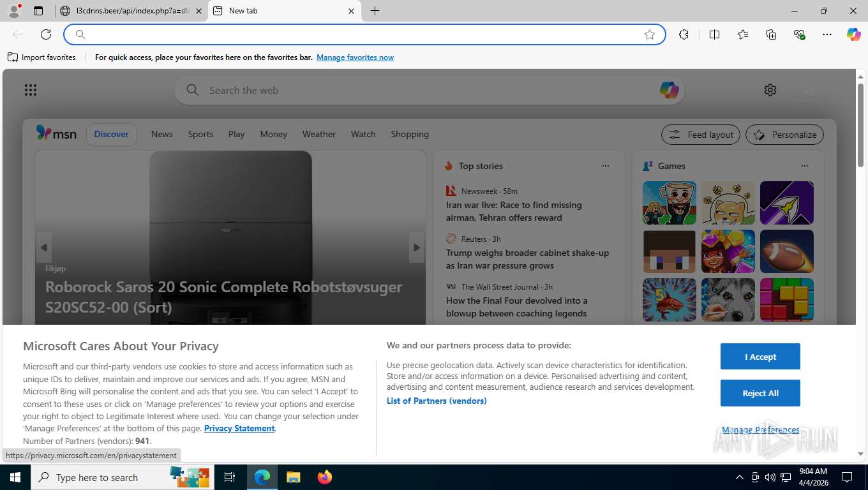Click the Personalize button
868x490 pixels.
pyautogui.click(x=784, y=135)
